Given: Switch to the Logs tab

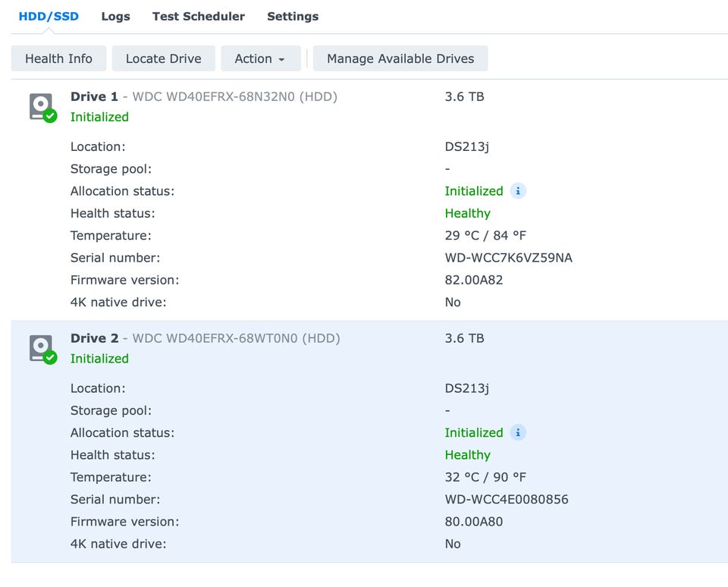Looking at the screenshot, I should point(115,16).
